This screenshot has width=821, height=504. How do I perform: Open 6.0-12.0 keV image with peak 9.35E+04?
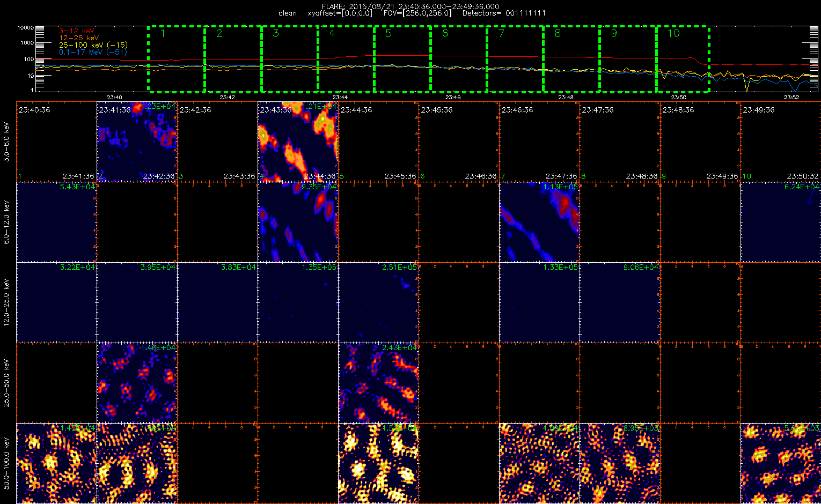(298, 221)
